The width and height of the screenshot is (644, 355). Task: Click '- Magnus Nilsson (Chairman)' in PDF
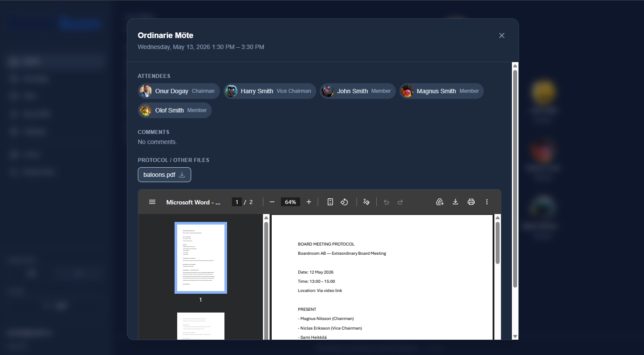[x=326, y=318]
